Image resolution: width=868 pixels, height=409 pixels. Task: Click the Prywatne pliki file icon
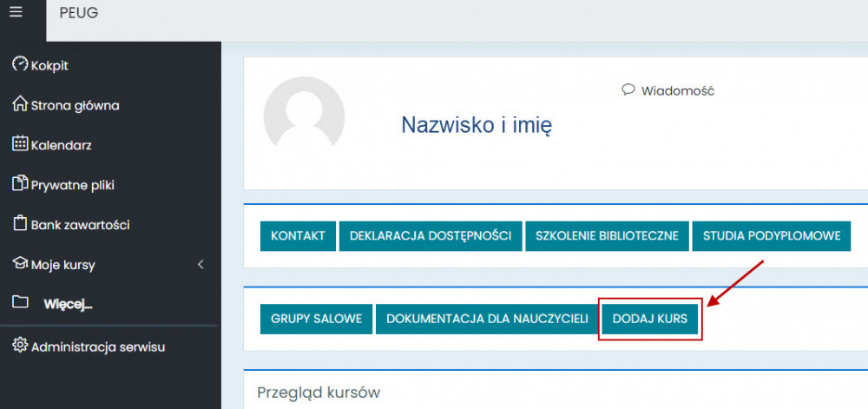(x=20, y=184)
